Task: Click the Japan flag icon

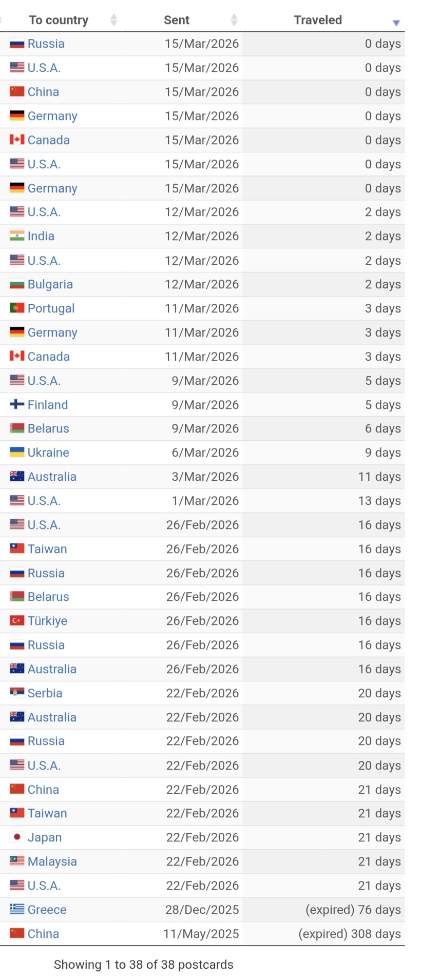Action: (17, 837)
